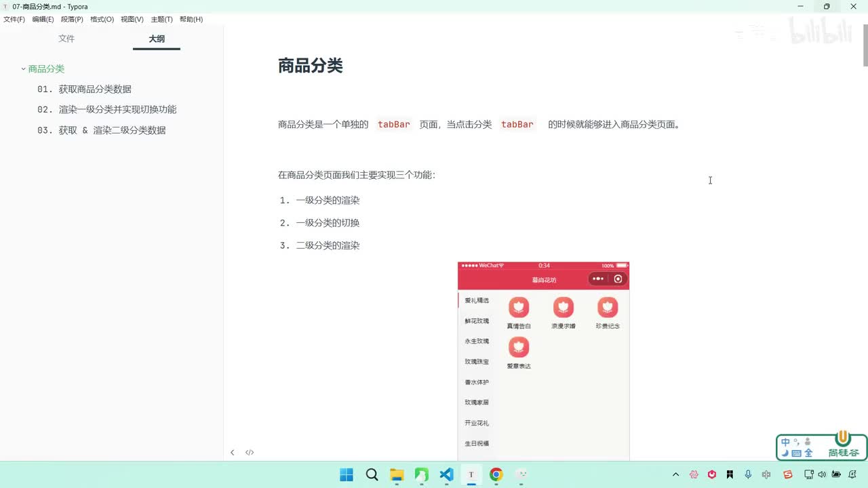Open the white face app in taskbar
Screen dimensions: 868x488
521,474
